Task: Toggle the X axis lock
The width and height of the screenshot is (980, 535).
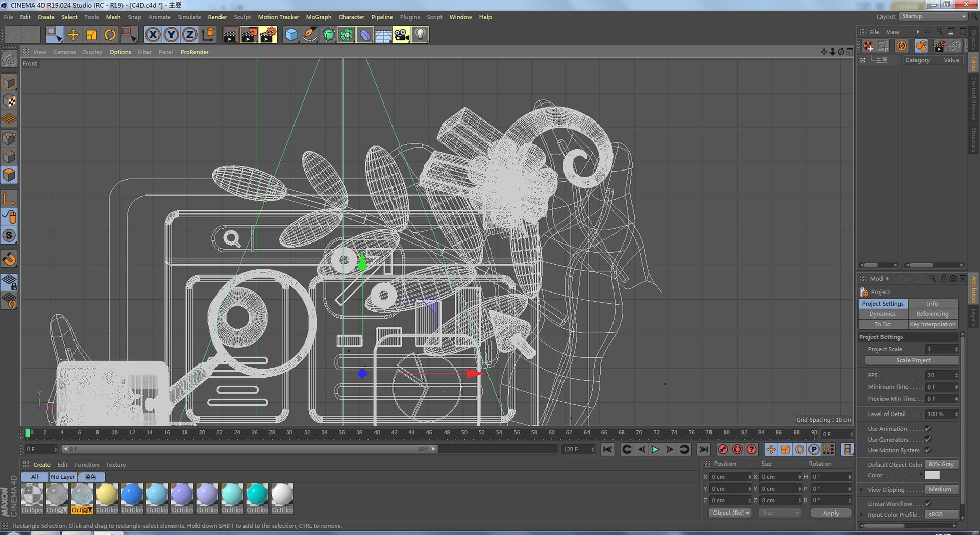Action: (x=153, y=35)
